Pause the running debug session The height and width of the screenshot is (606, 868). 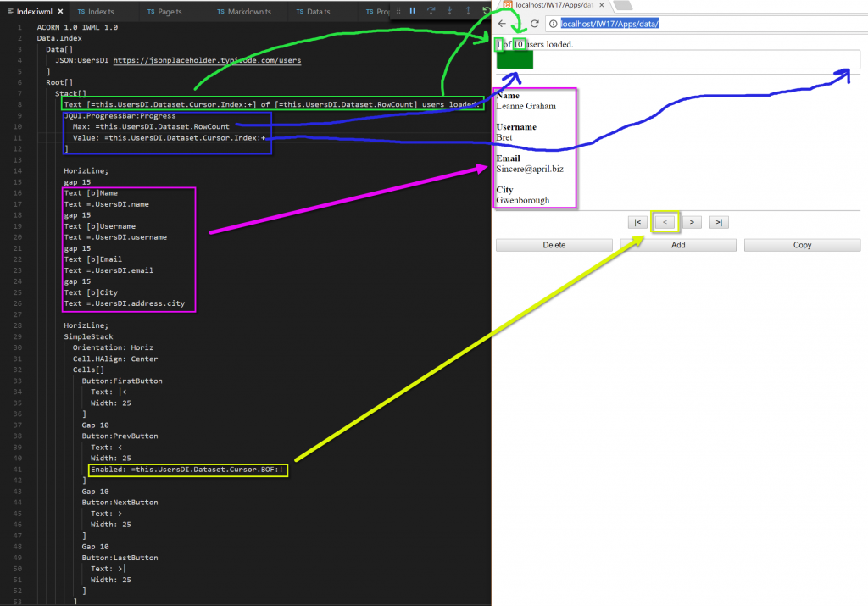(x=413, y=10)
